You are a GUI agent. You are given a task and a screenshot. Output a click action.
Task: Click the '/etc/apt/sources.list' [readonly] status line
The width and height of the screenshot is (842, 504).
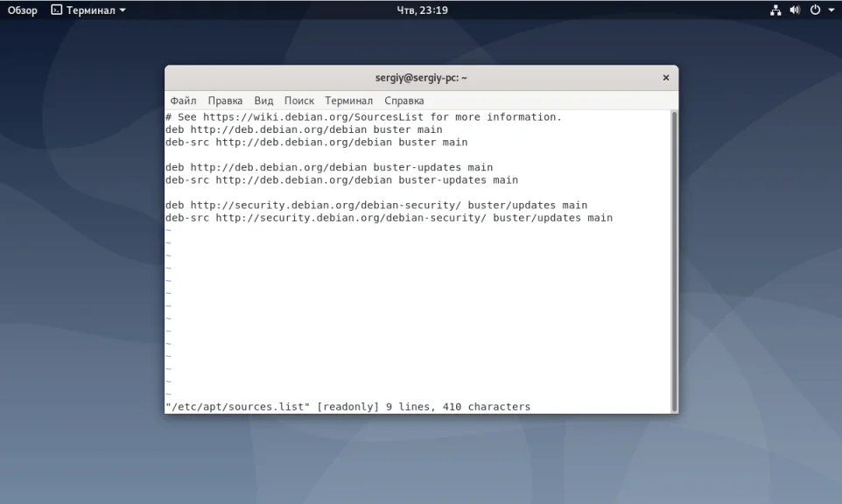pos(348,407)
